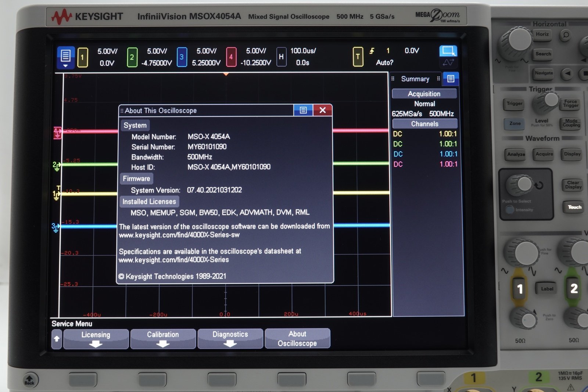
Task: Click the Analyze key
Action: [516, 154]
